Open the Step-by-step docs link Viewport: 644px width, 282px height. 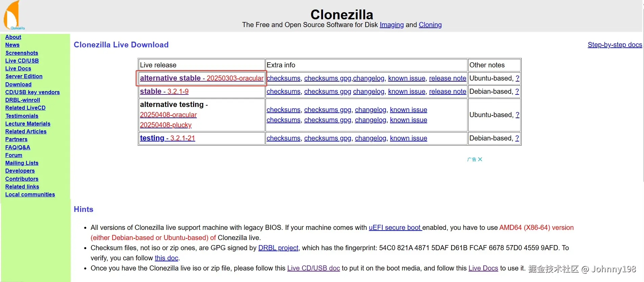615,45
